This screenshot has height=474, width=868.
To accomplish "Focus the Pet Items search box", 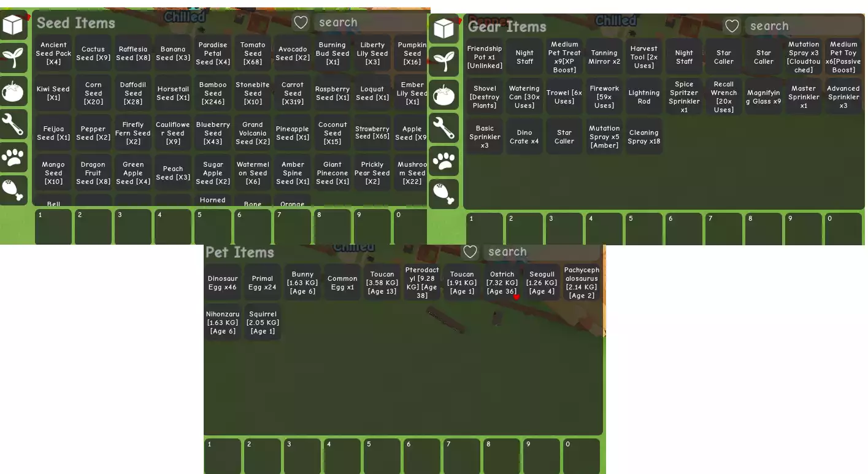I will click(540, 252).
